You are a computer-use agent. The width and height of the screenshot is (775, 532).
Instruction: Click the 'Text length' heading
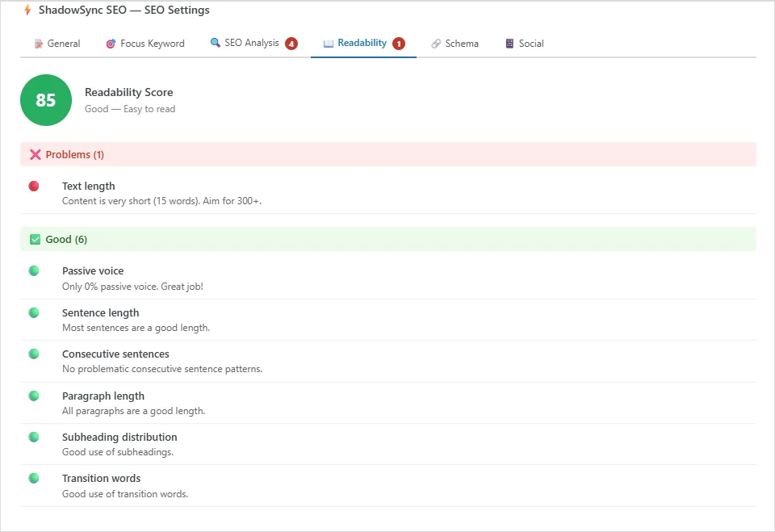(89, 186)
